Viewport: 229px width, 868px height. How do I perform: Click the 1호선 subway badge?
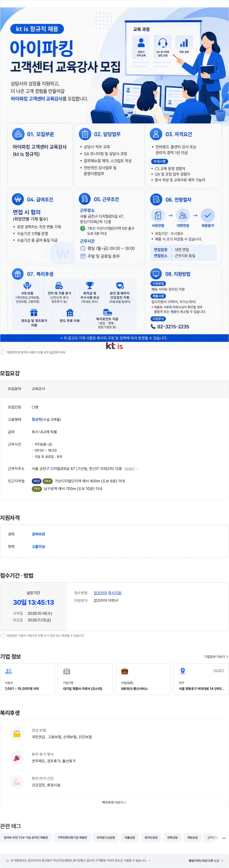36,481
